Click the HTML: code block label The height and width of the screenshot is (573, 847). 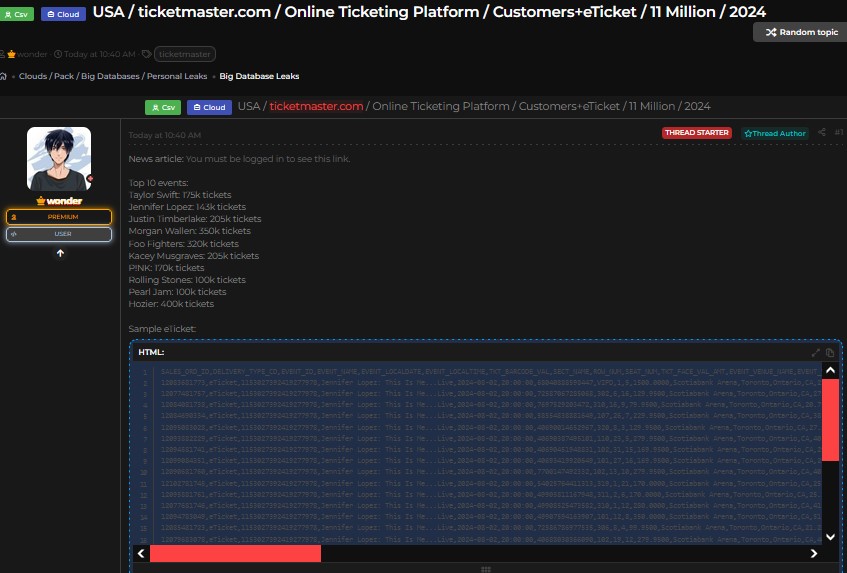[151, 352]
